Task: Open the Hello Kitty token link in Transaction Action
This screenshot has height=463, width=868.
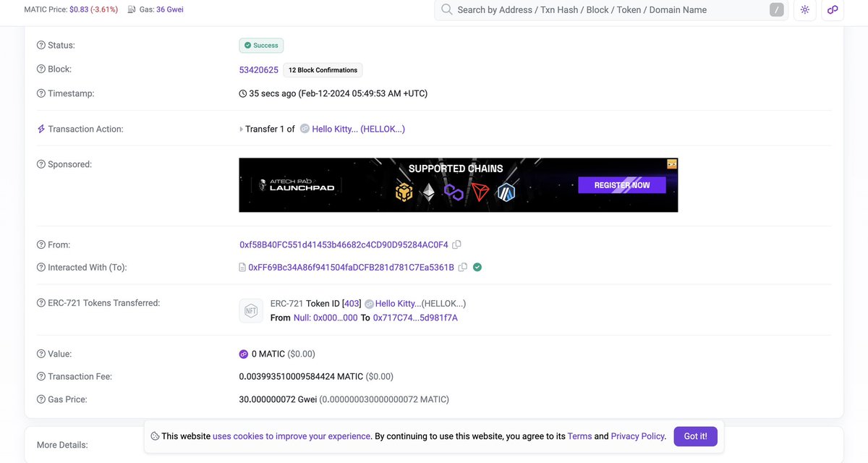Action: (359, 129)
